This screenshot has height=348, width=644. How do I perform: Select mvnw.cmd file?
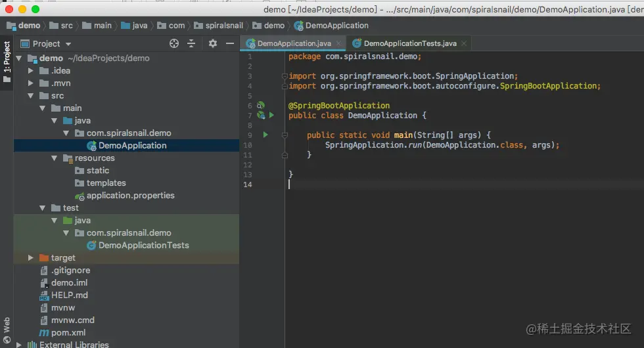coord(73,320)
